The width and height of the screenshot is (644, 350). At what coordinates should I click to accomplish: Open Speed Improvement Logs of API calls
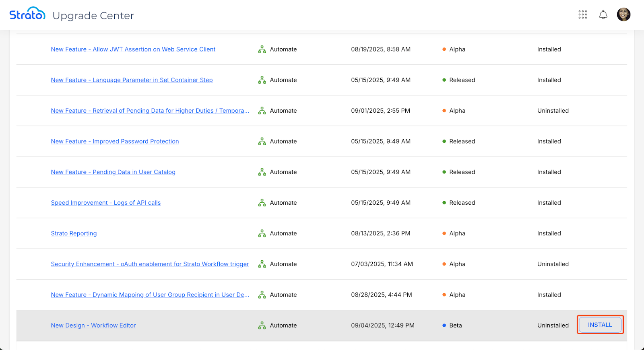click(x=105, y=203)
